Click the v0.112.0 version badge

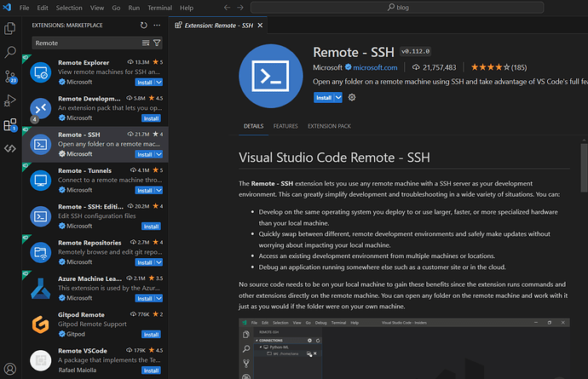[x=416, y=51]
